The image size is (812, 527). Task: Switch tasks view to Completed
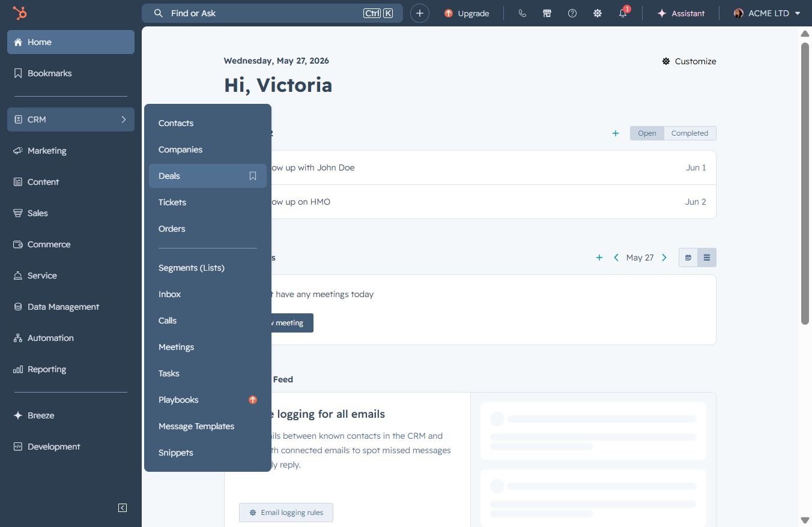[690, 133]
